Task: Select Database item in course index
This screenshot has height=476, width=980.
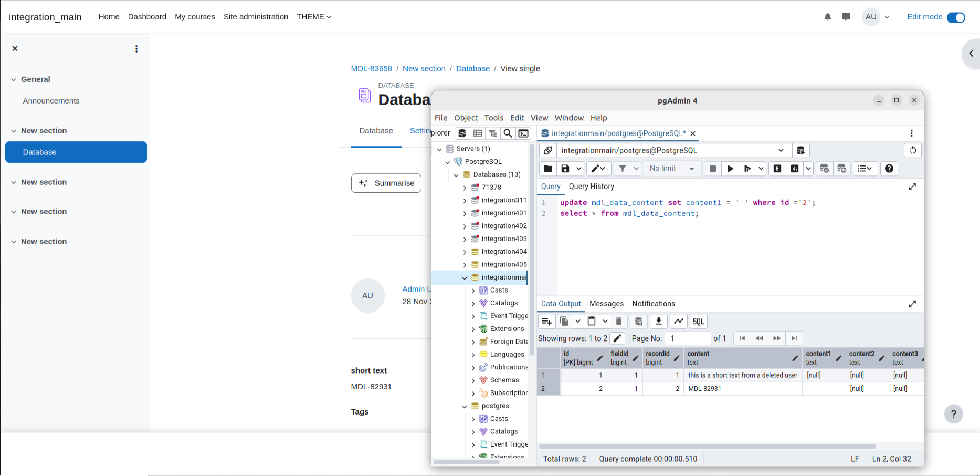Action: click(76, 152)
